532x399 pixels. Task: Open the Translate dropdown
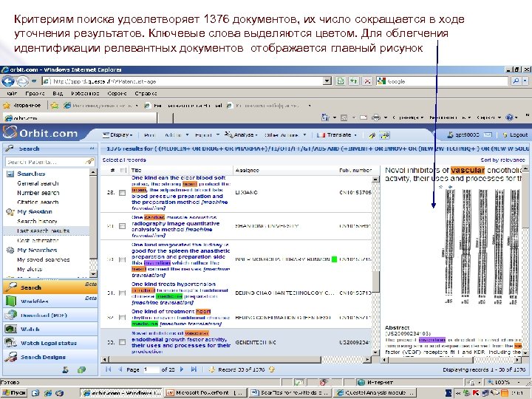click(x=337, y=135)
